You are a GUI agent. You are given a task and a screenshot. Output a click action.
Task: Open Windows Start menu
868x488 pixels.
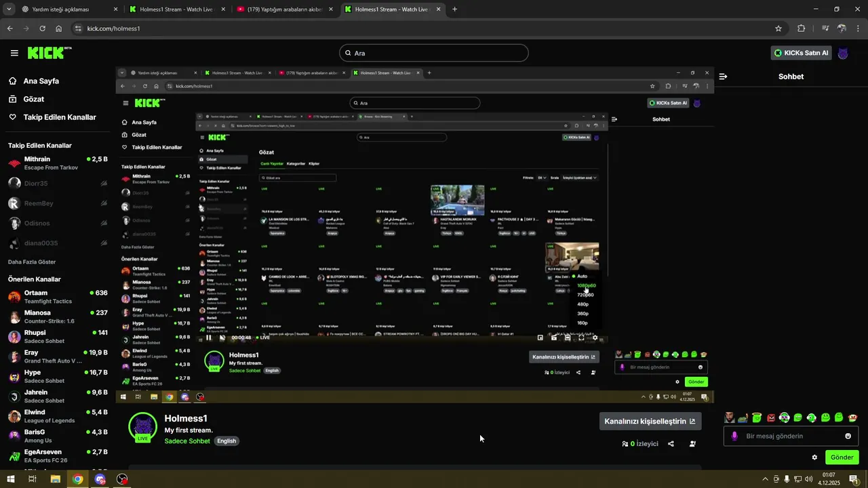[x=10, y=479]
